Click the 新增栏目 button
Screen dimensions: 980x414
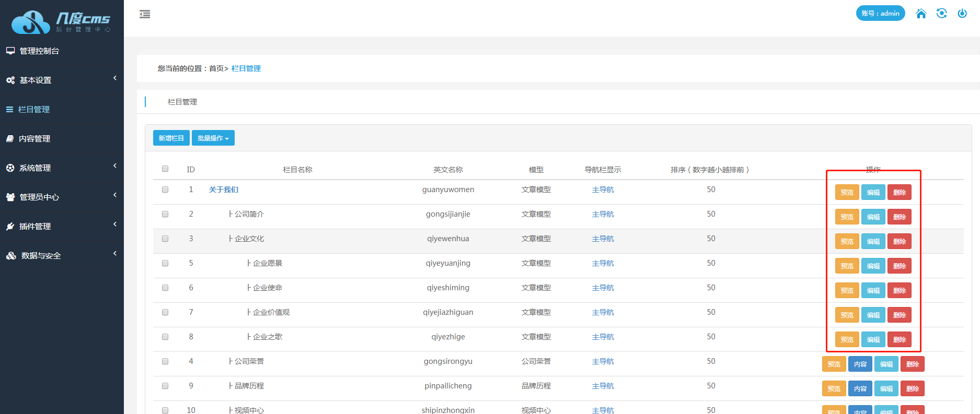click(171, 138)
